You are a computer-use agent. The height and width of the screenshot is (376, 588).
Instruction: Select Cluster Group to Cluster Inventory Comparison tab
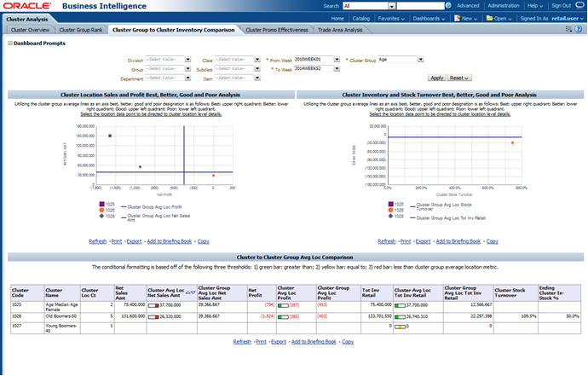[x=173, y=30]
